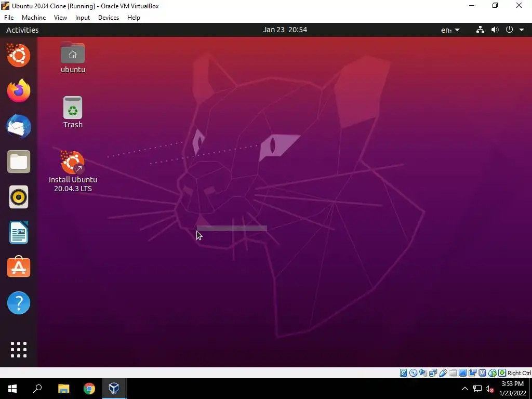
Task: Select the ubuntu home folder on desktop
Action: pos(73,58)
